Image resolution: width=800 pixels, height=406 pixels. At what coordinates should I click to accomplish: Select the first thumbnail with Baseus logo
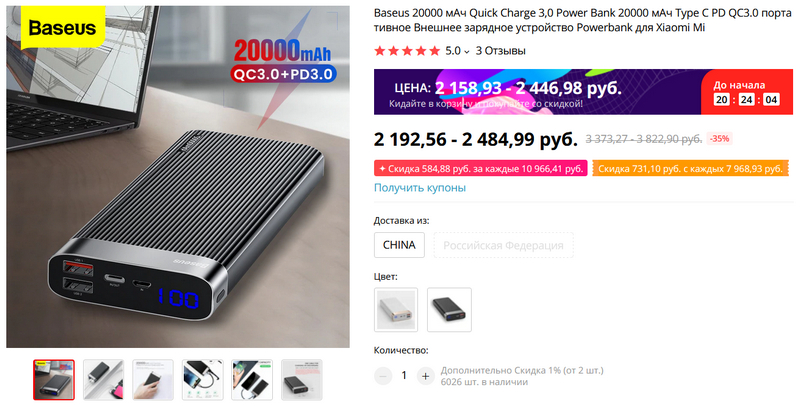point(54,379)
